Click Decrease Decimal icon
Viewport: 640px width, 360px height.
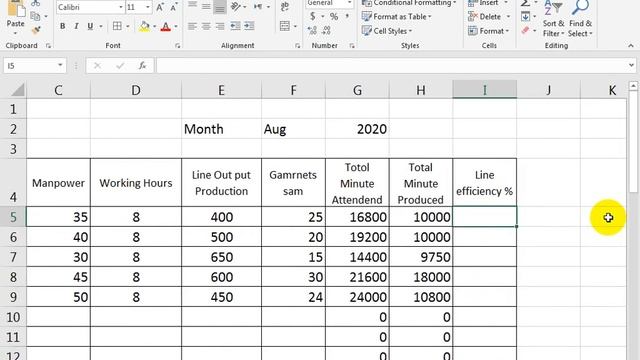point(326,31)
